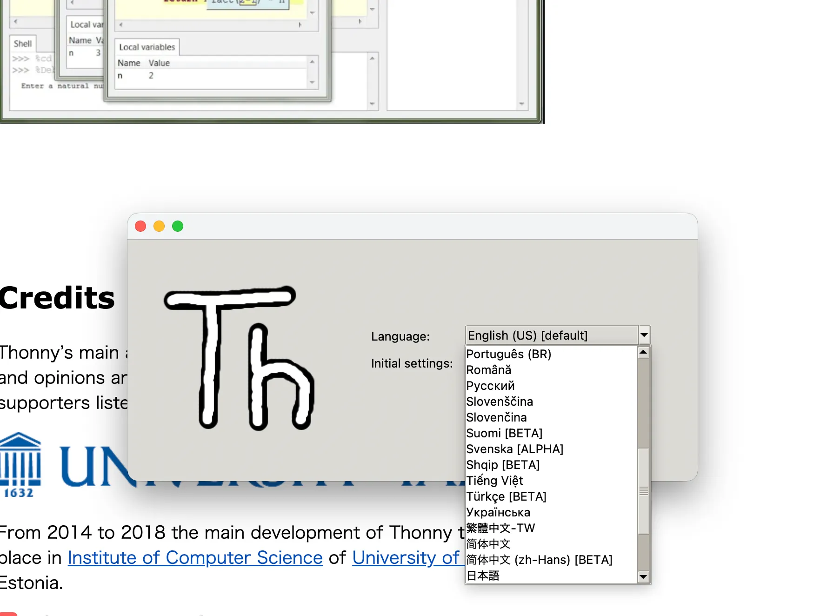Select Slovenčina language entry
This screenshot has width=840, height=616.
[x=496, y=418]
